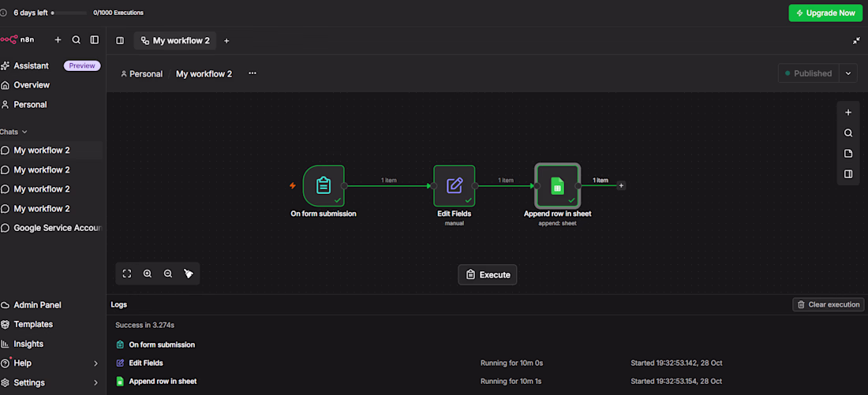Fit workflow to view icon

[x=127, y=274]
